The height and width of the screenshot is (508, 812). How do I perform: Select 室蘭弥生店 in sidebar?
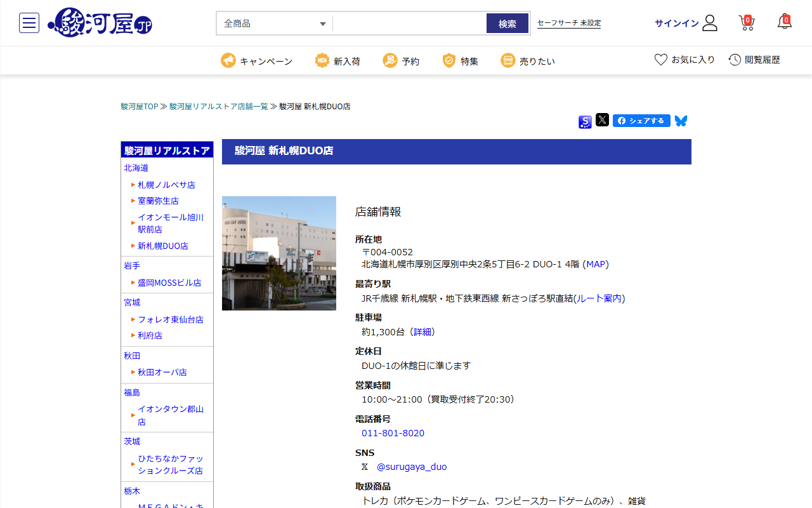pyautogui.click(x=158, y=201)
